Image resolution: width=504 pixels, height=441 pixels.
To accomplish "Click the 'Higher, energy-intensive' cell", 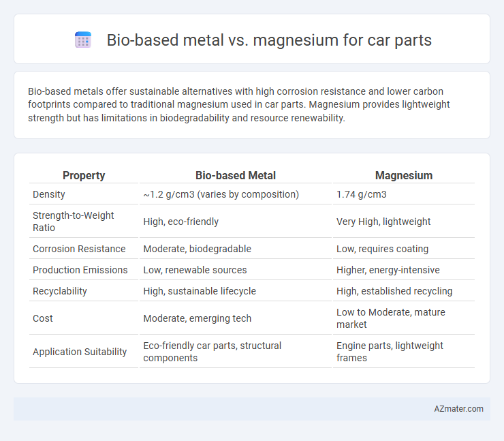I will [388, 270].
